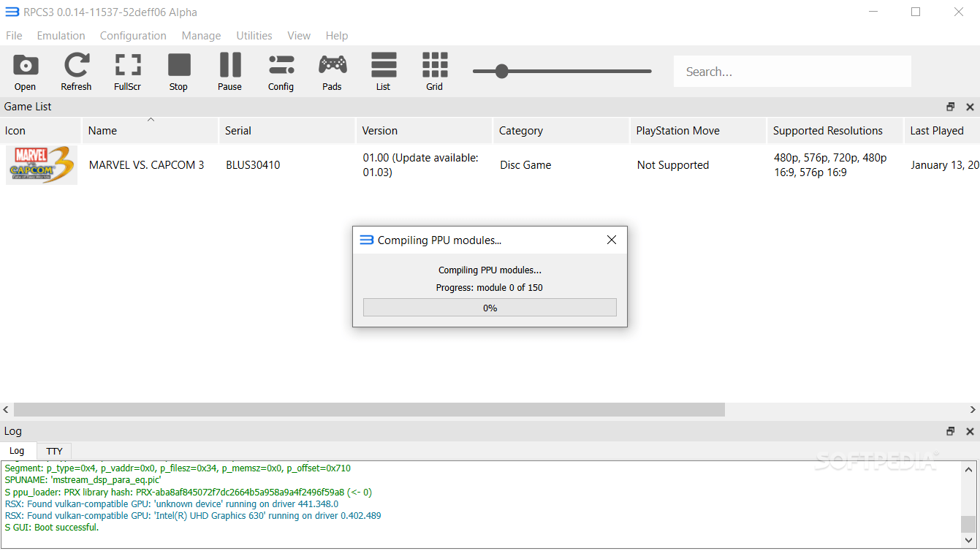Viewport: 980px width, 551px height.
Task: Switch game view to Grid mode
Action: [x=434, y=72]
